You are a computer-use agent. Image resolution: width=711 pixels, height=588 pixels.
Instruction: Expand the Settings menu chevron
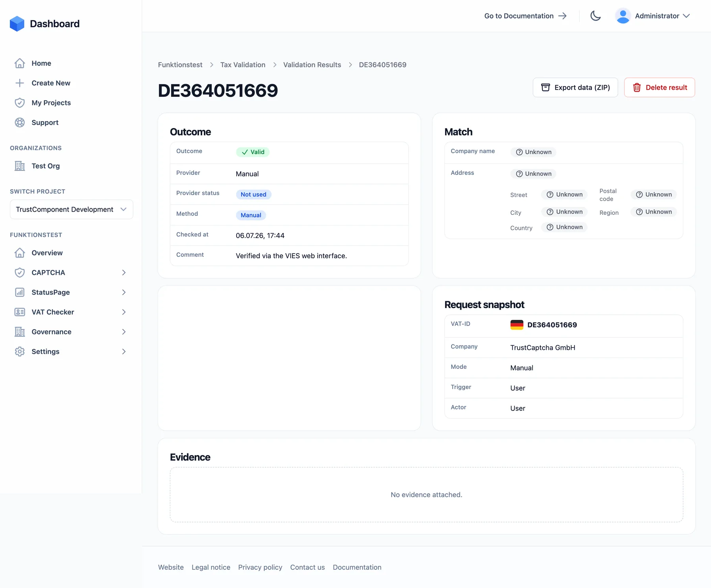(x=124, y=351)
